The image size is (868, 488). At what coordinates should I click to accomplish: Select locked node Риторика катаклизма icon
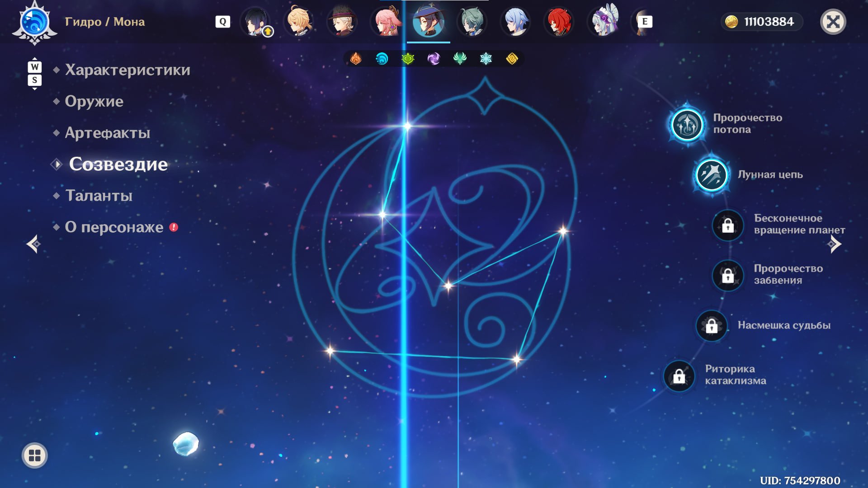point(679,376)
